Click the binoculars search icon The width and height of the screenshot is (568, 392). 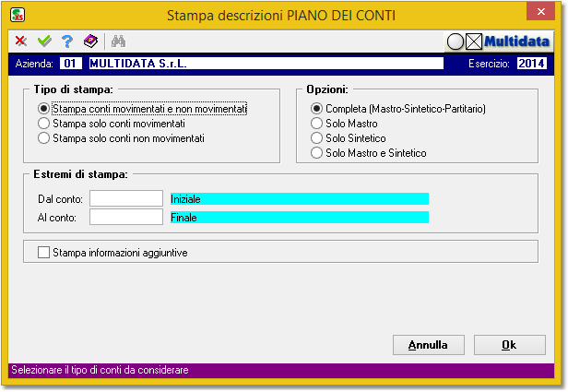coord(118,42)
